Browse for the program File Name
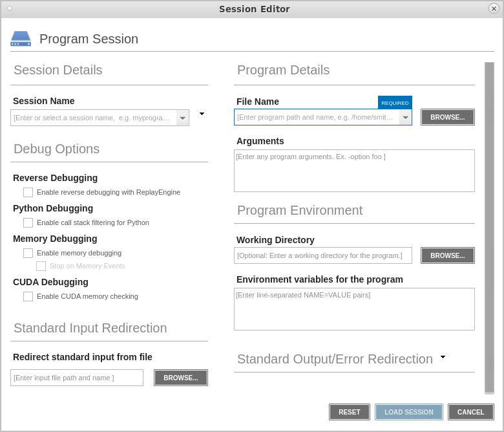Screen dimensions: 504x432 448,117
